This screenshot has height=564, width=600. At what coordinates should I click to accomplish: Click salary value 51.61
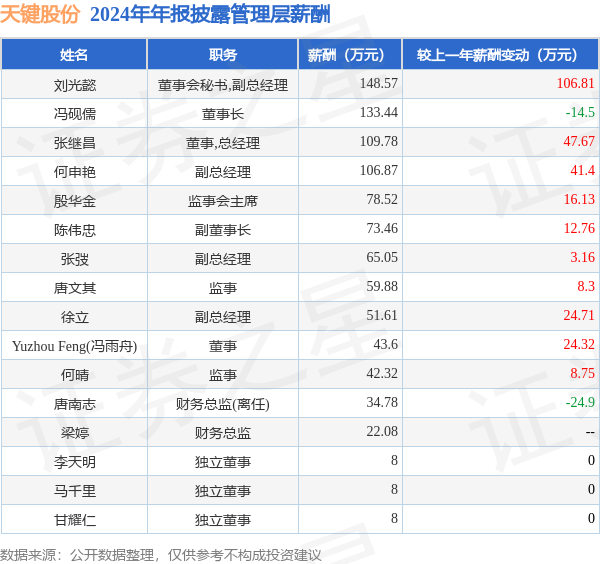pos(382,315)
